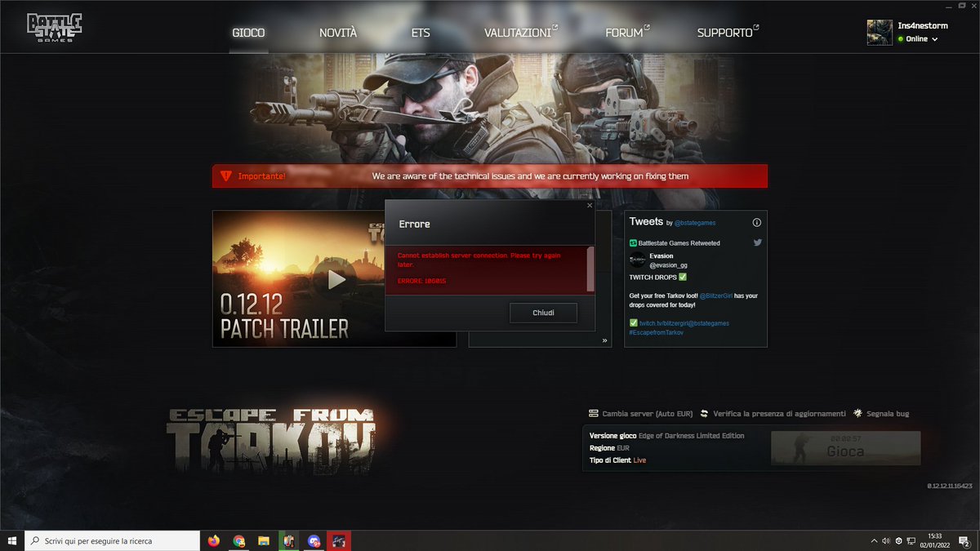Close the Errore dialog with the X

(x=590, y=206)
